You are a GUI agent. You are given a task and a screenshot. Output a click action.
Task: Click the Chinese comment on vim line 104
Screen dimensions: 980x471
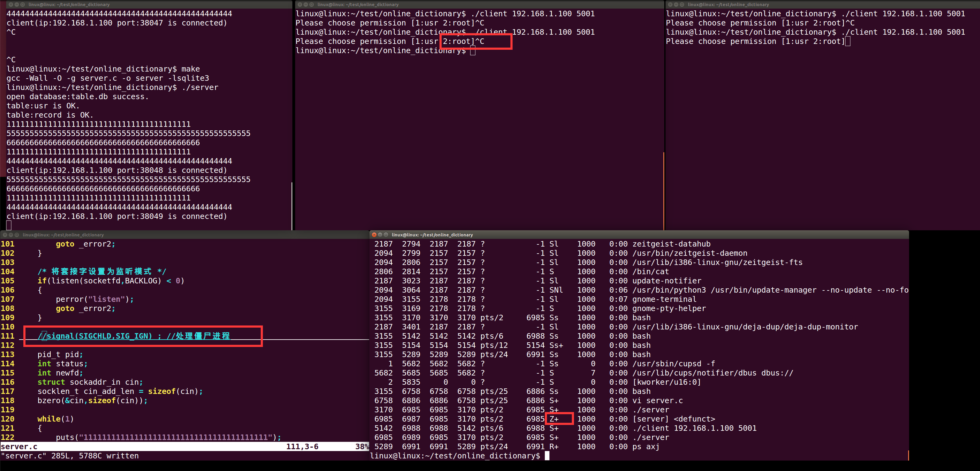[102, 271]
